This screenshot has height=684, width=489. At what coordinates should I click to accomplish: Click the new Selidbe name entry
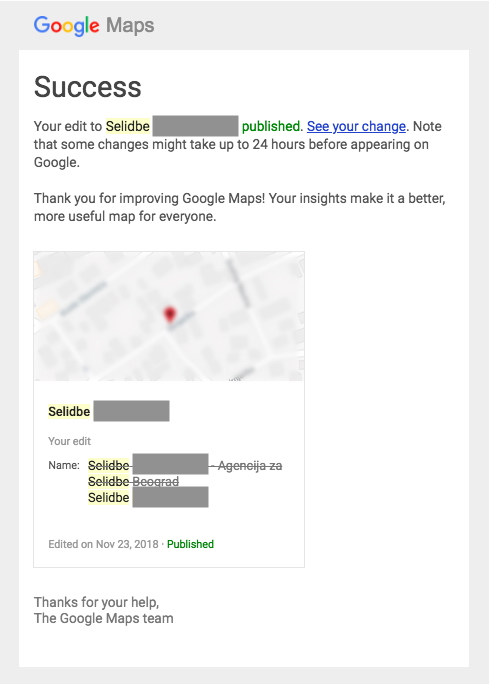148,497
